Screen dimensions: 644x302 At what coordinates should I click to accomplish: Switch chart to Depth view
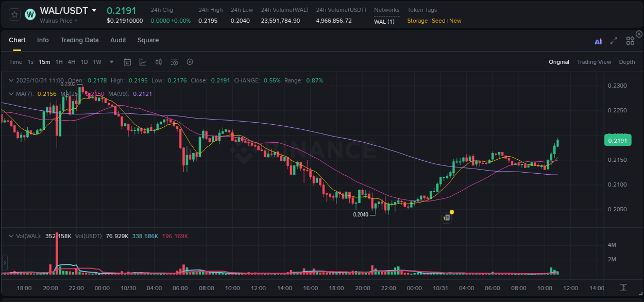627,61
